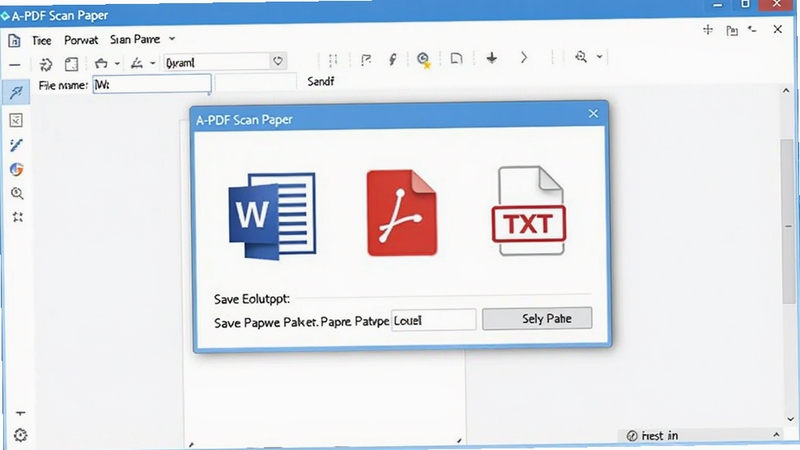Click the blank page toolbar icon

pyautogui.click(x=456, y=59)
